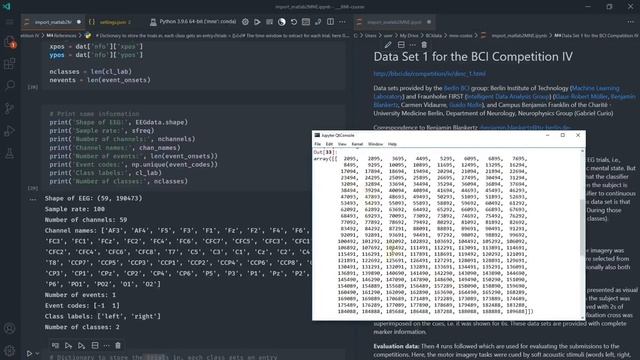
Task: Click the highlighted 'ypos' variable in code
Action: click(57, 55)
